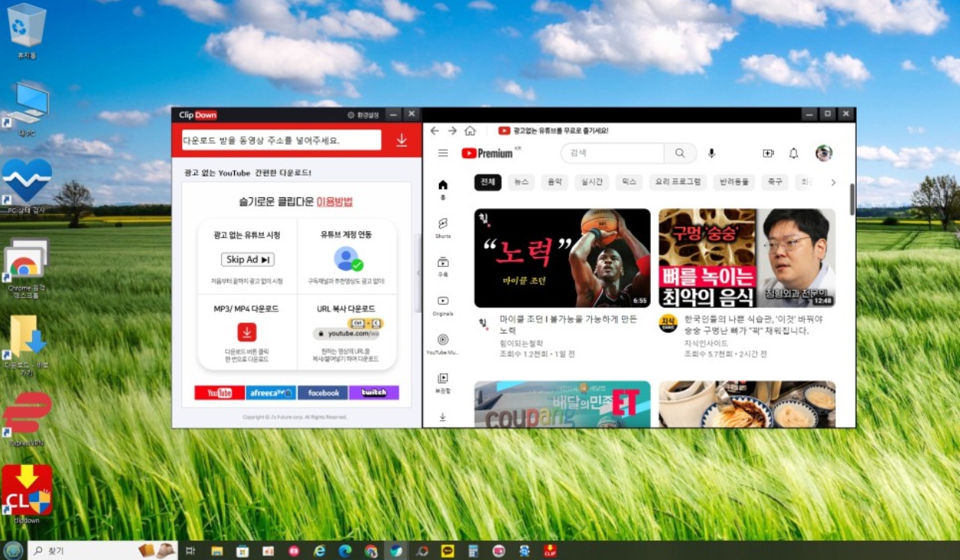Screen dimensions: 960x560
Task: Open the clipdown desktop shortcut
Action: coord(27,493)
